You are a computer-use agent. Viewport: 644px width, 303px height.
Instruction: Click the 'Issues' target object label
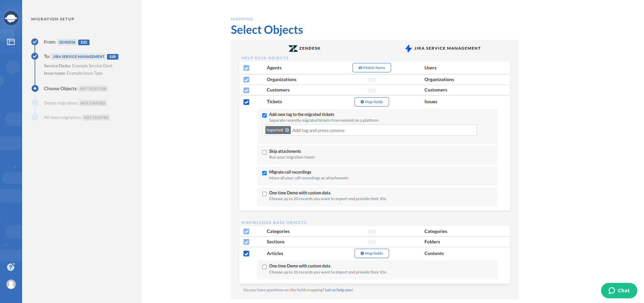click(x=431, y=102)
